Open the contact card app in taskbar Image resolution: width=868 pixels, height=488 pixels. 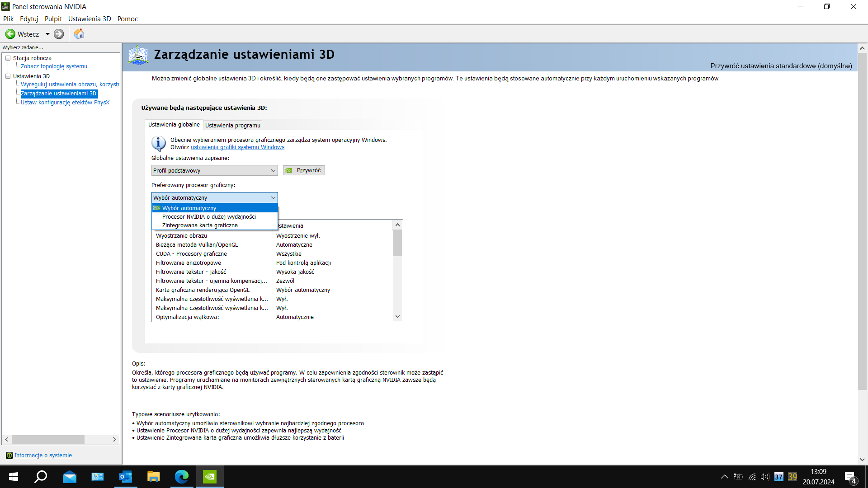click(x=97, y=477)
